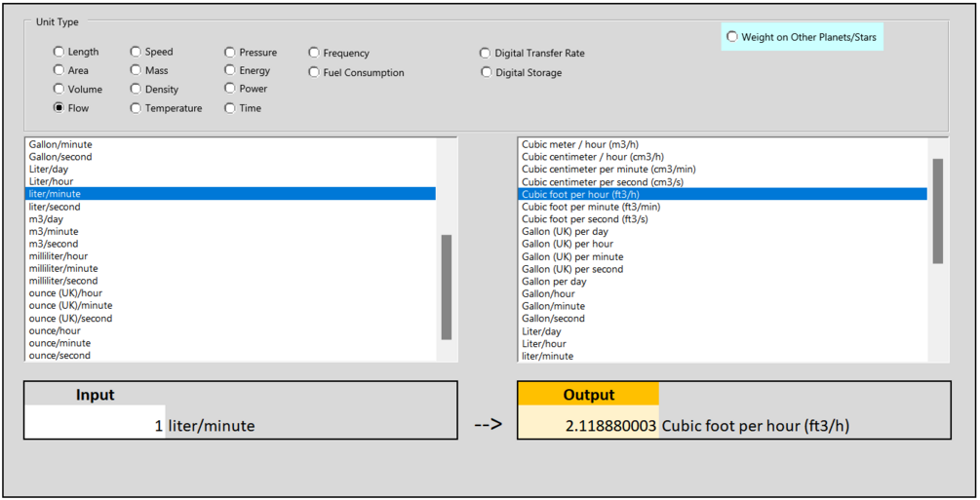
Task: Select ounce/minute in the input list
Action: point(230,343)
